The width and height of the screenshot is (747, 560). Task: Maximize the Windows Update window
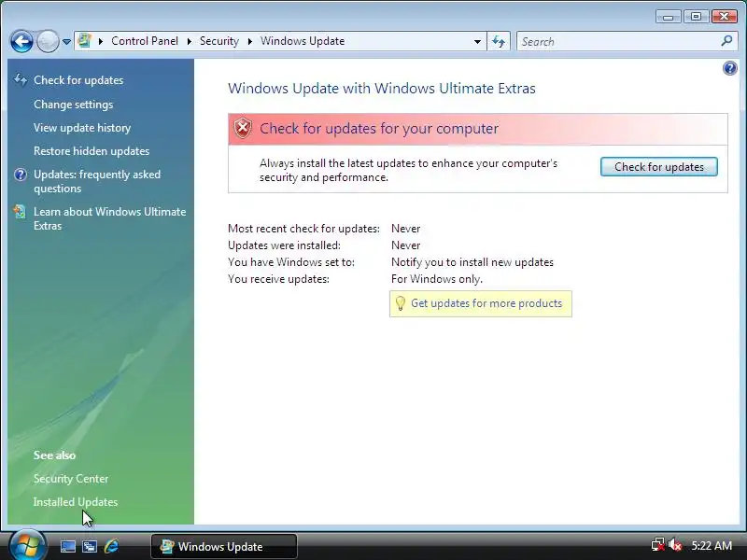(696, 17)
